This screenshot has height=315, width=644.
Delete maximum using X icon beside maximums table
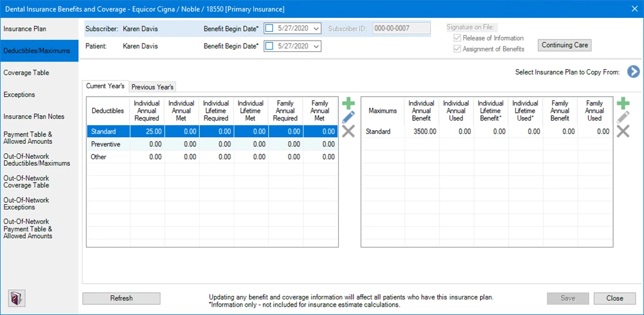pyautogui.click(x=623, y=131)
